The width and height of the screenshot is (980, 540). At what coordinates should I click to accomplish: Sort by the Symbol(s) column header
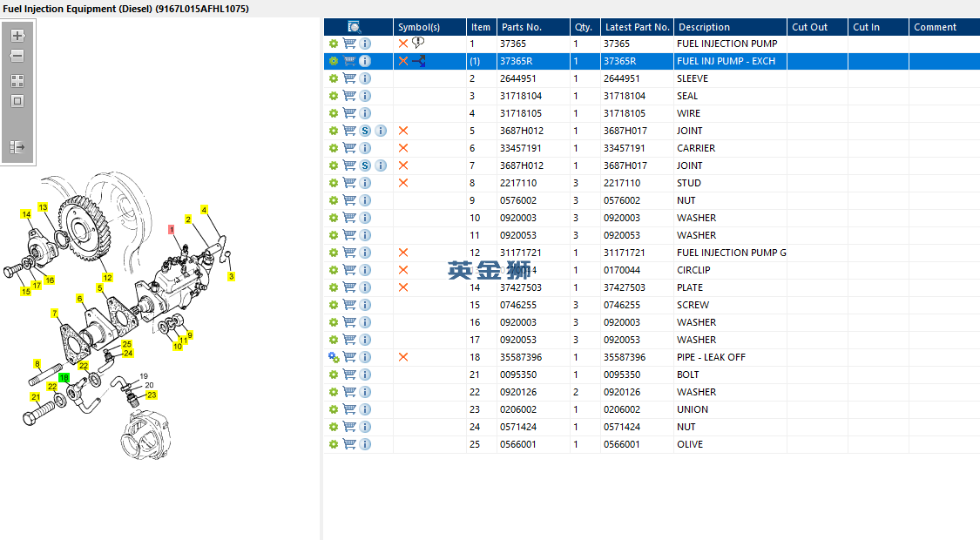click(430, 27)
